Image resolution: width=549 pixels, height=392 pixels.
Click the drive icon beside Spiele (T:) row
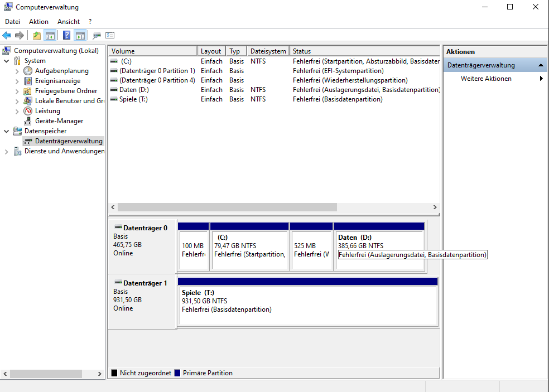(114, 99)
